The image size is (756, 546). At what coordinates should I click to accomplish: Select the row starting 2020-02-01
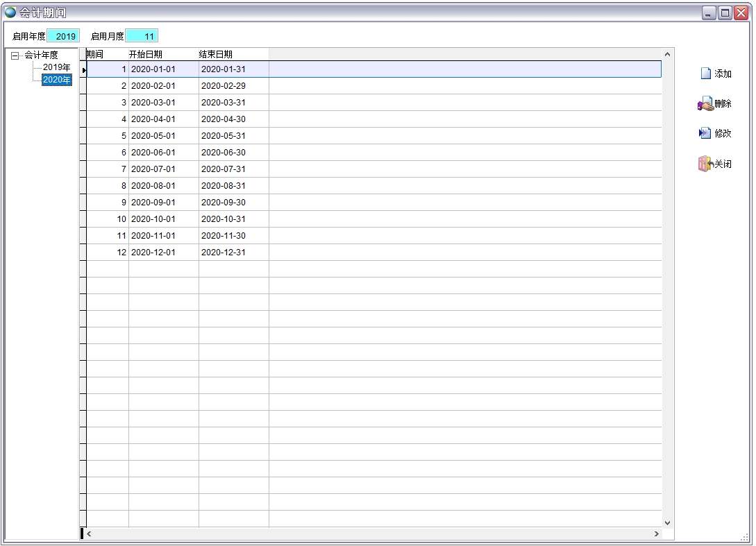153,86
